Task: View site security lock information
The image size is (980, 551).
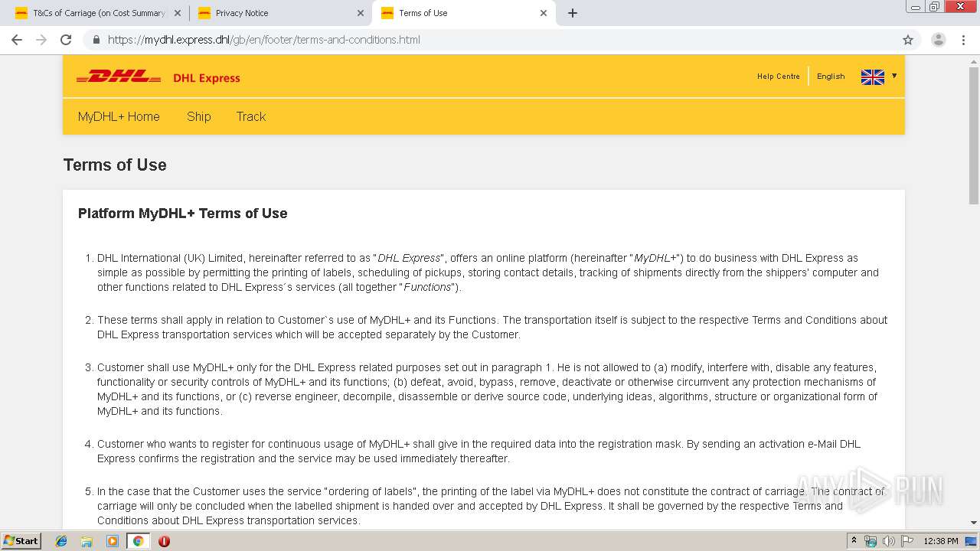Action: [96, 40]
